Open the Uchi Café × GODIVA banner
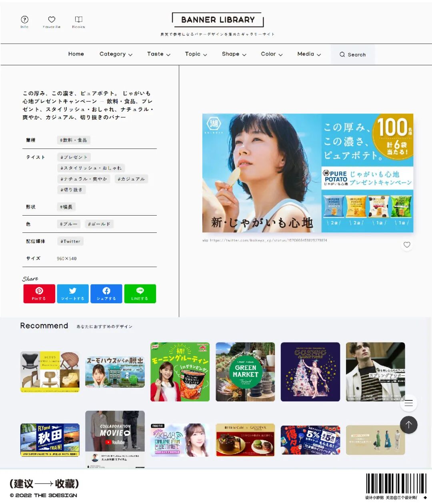The image size is (432, 504). pos(245,440)
